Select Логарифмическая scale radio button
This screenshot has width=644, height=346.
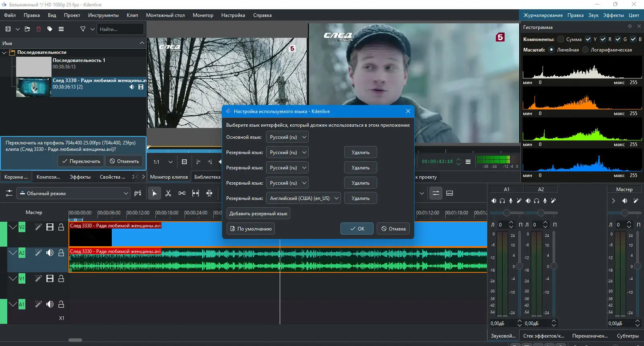(x=585, y=50)
